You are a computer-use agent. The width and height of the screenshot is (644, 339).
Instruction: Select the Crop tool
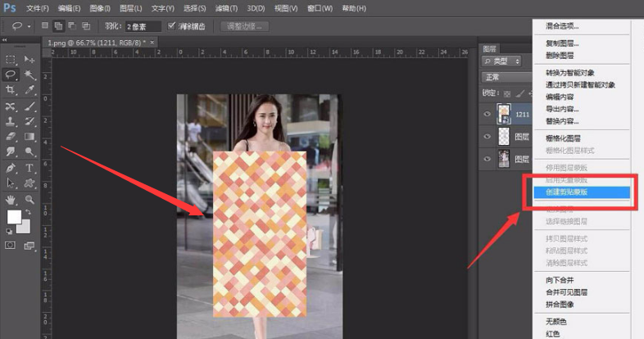11,90
